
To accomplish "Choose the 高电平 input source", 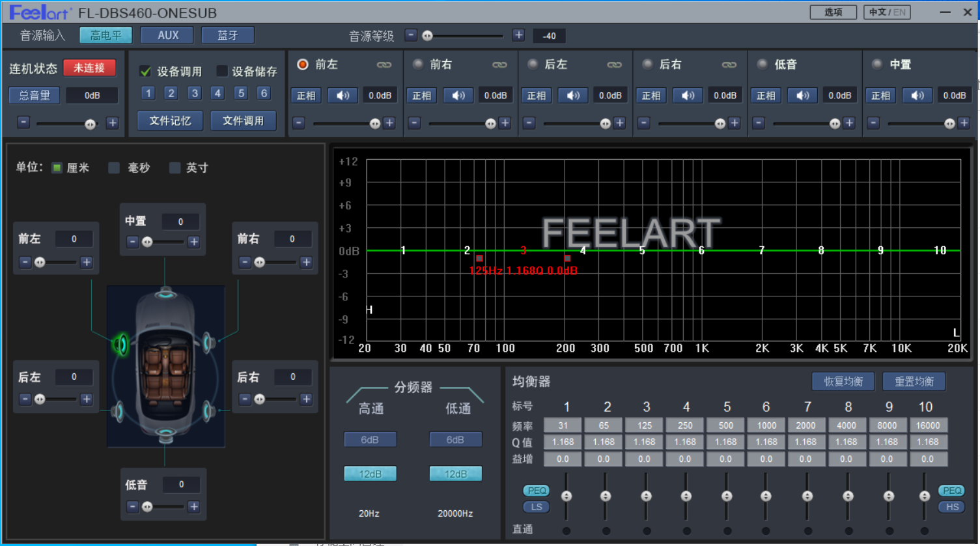I will 105,35.
